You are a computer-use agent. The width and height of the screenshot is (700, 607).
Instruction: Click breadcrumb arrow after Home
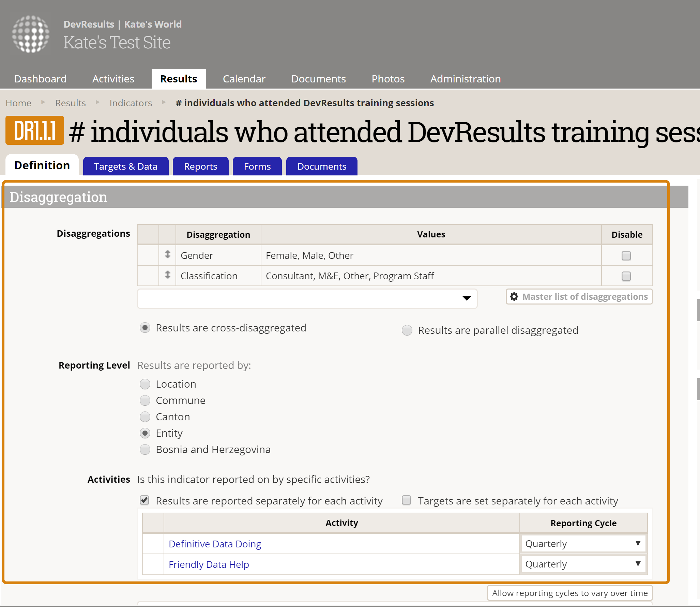(43, 102)
